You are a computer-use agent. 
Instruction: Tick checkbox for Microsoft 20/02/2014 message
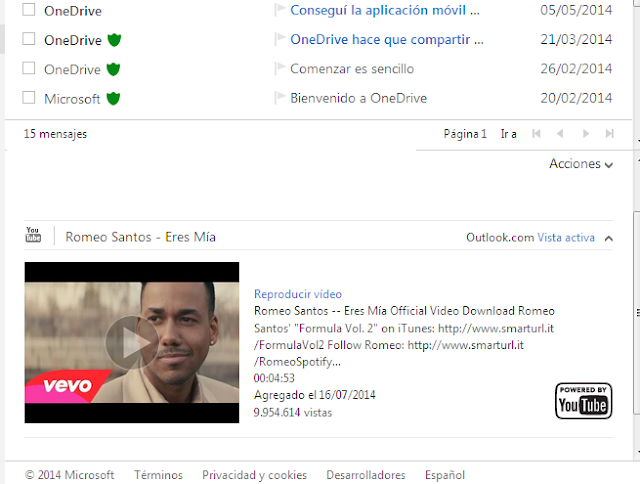(x=29, y=98)
